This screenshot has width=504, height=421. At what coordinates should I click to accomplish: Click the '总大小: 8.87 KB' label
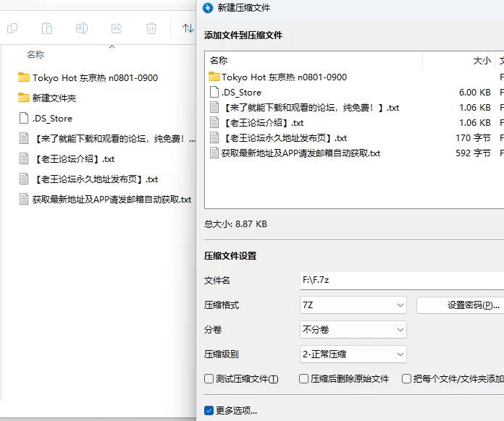(235, 224)
